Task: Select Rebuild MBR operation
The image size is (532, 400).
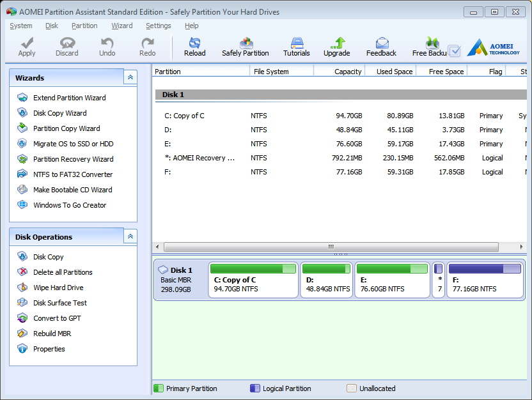Action: click(52, 334)
